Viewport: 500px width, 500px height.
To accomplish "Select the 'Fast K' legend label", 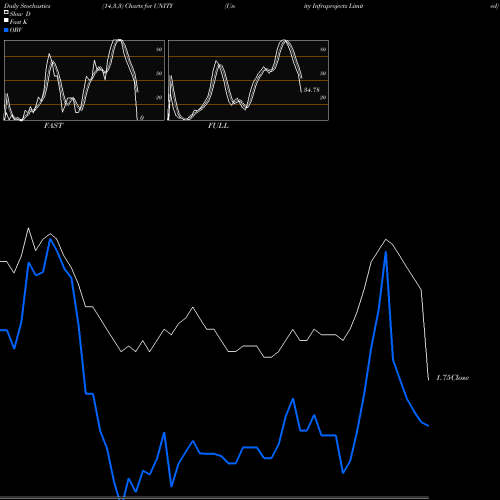I will 19,22.
